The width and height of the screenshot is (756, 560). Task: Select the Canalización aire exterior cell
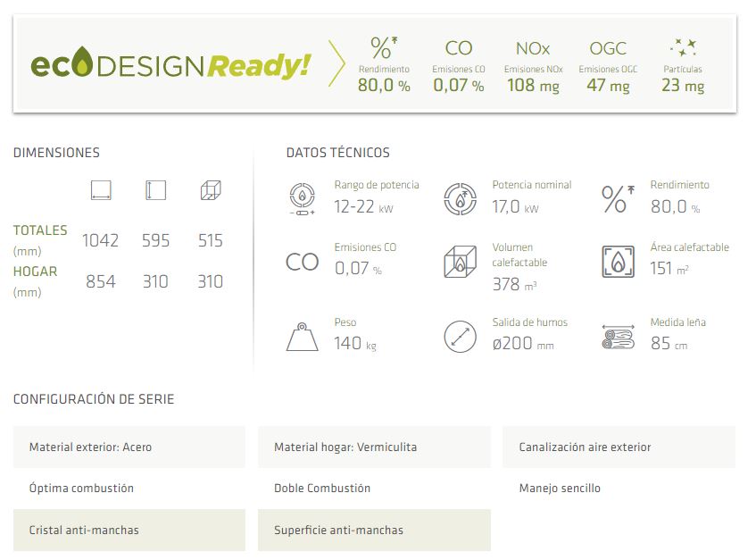click(x=619, y=447)
